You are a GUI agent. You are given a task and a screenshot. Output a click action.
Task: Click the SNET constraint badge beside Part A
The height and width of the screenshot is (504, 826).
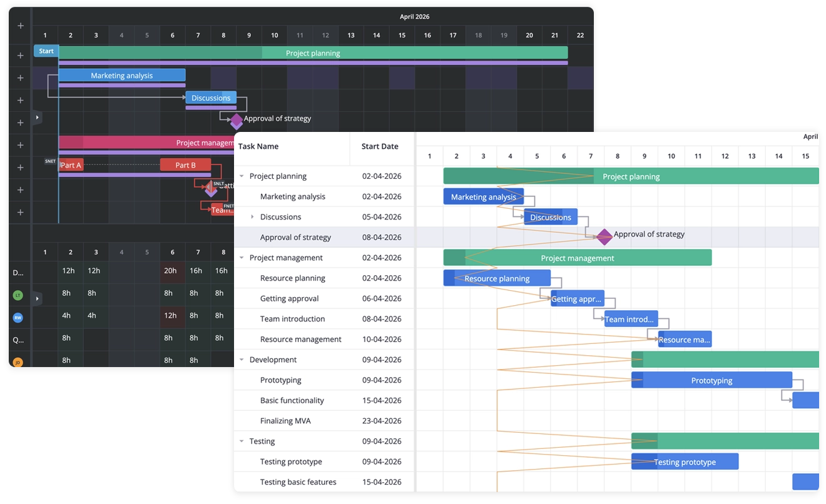click(x=51, y=161)
